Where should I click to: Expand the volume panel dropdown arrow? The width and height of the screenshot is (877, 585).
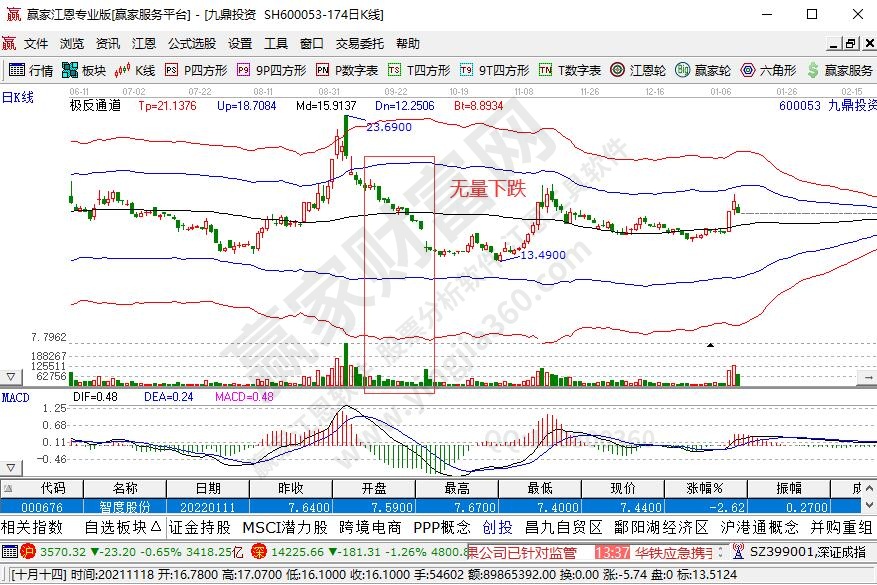(11, 377)
